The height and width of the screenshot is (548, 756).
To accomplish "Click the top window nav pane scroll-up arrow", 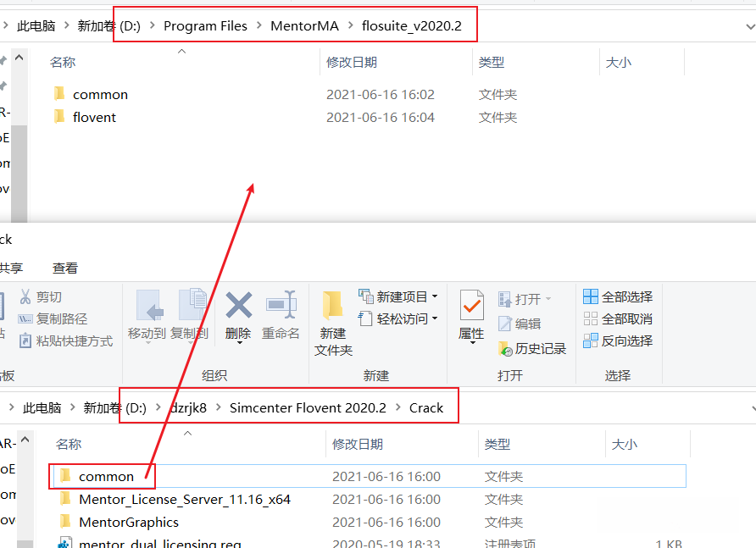I will tap(19, 58).
